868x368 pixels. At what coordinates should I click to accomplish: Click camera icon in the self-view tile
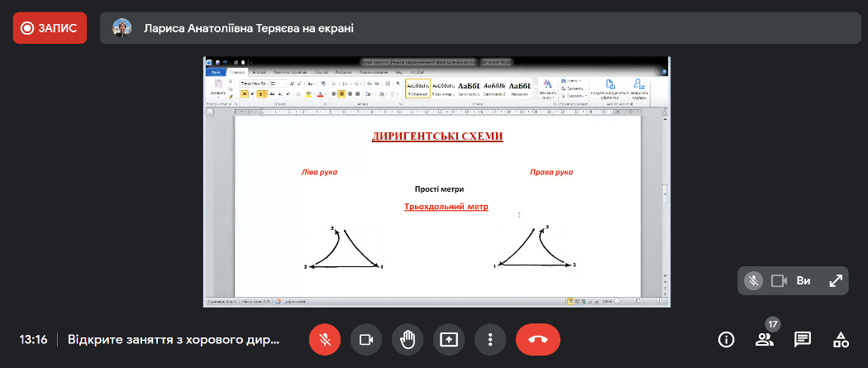tap(779, 280)
